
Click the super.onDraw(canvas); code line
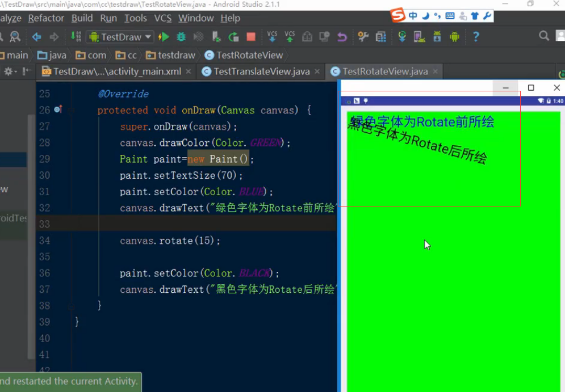[178, 127]
